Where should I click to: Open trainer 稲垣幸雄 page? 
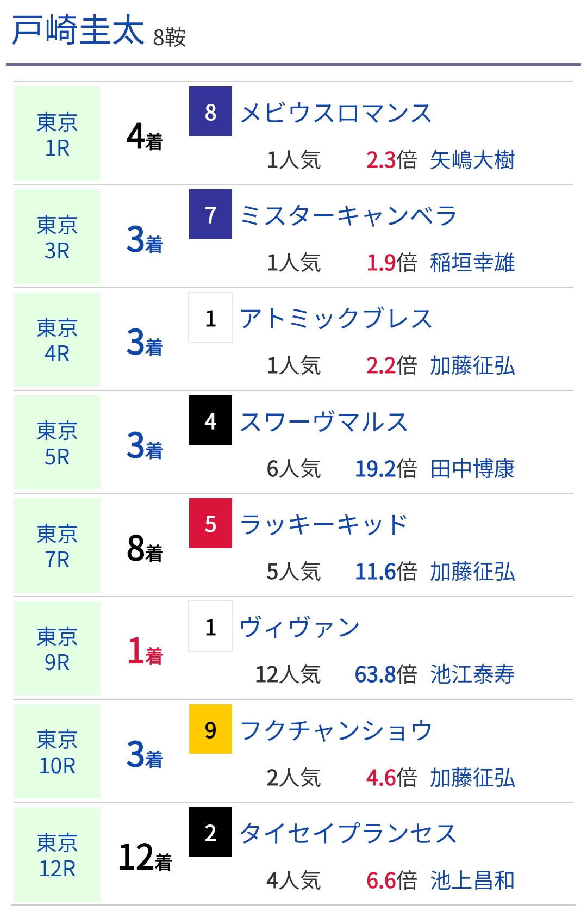point(472,263)
